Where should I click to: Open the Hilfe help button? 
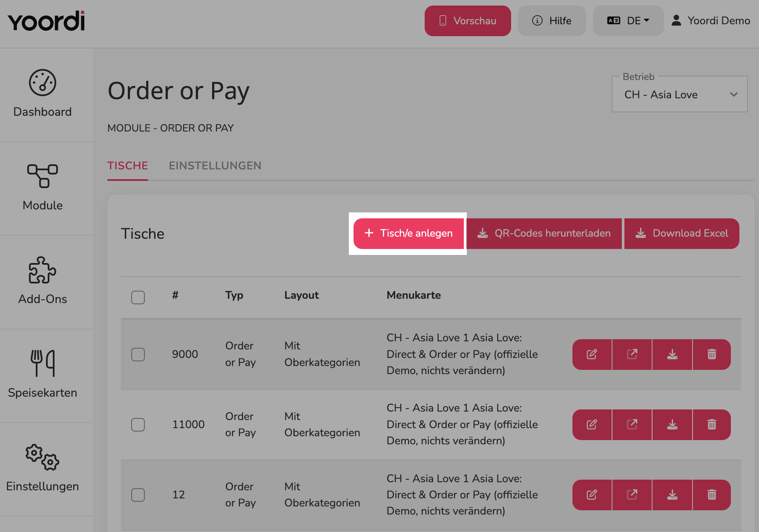tap(552, 21)
